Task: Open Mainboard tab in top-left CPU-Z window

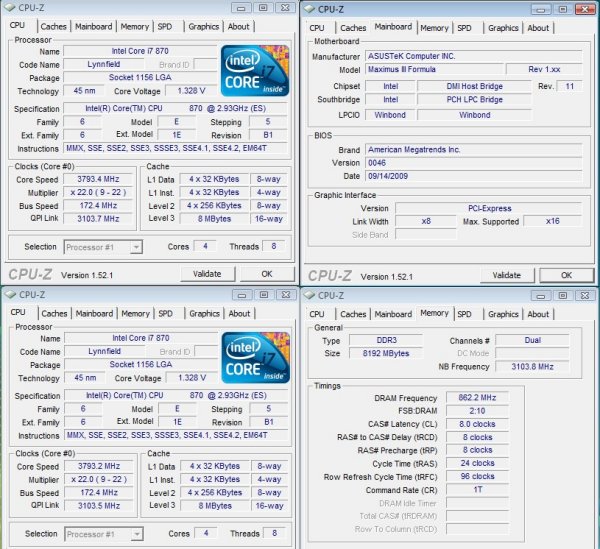Action: 93,26
